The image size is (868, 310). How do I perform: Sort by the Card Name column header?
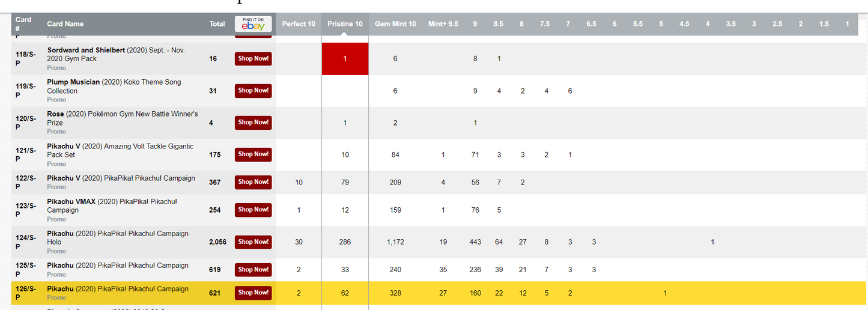pos(65,24)
